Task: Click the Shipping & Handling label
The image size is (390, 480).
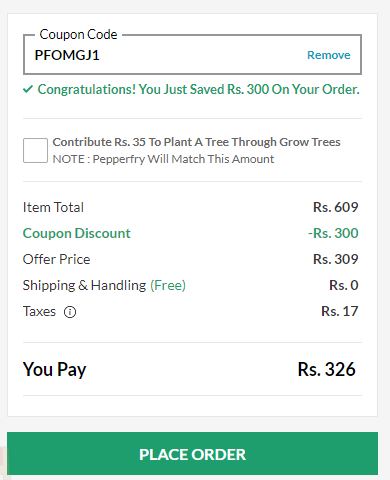Action: pos(84,285)
